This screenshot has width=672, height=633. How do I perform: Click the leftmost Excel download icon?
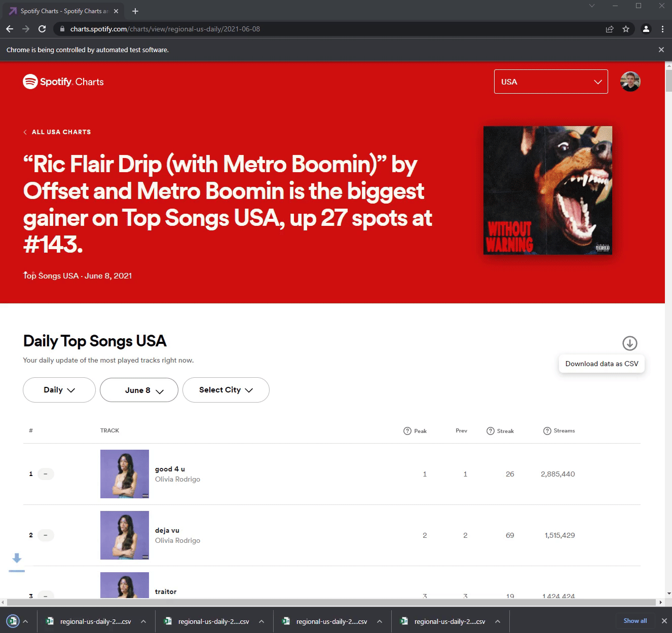(13, 621)
